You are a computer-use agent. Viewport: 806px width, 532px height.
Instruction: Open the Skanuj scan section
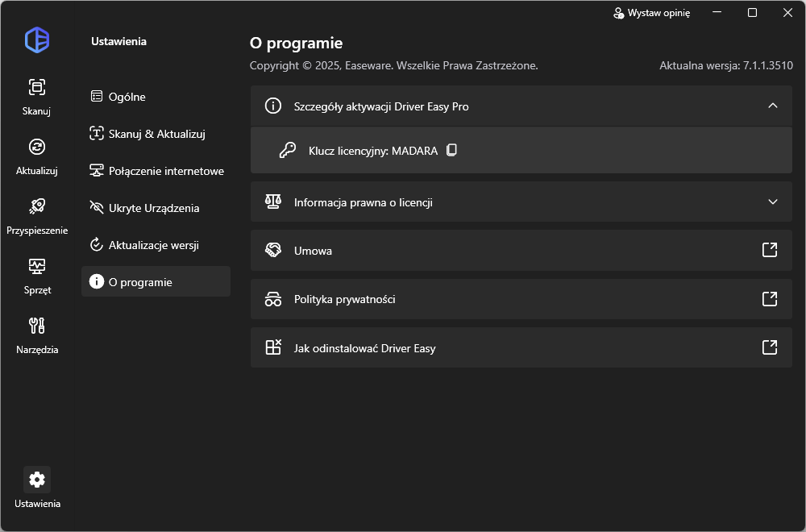(36, 97)
